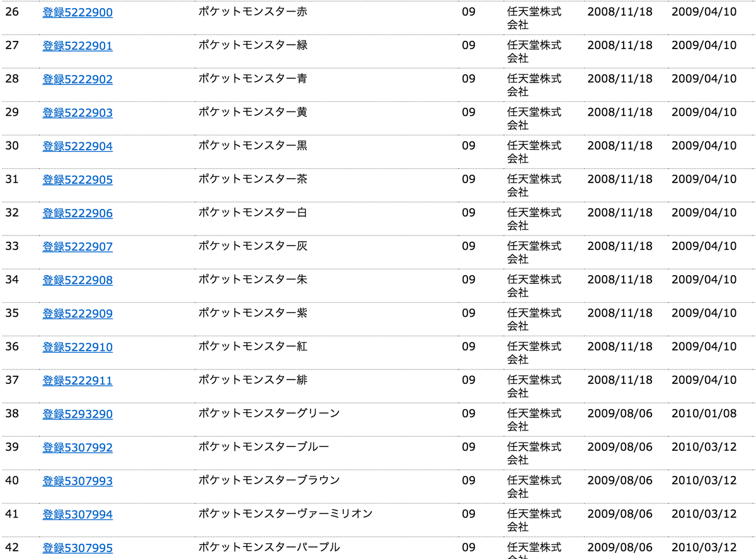
Task: Select trademark text ポケットモンスター緑
Action: 253,45
